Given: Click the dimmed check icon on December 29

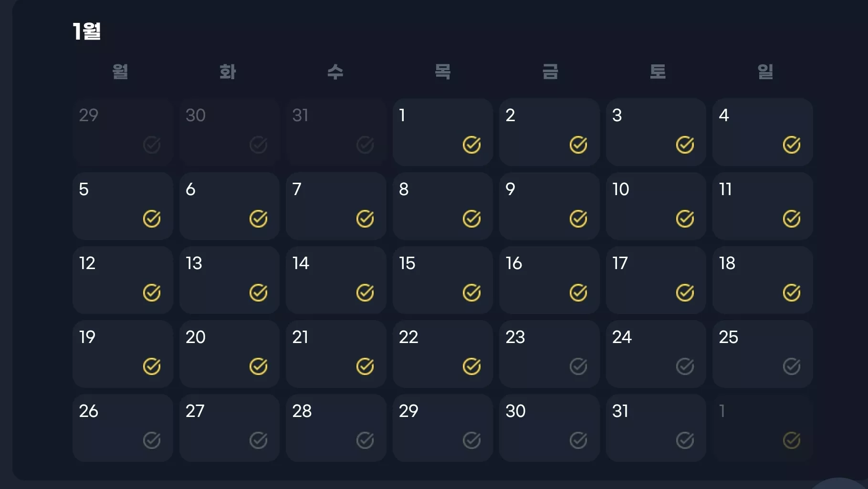Looking at the screenshot, I should (x=152, y=145).
